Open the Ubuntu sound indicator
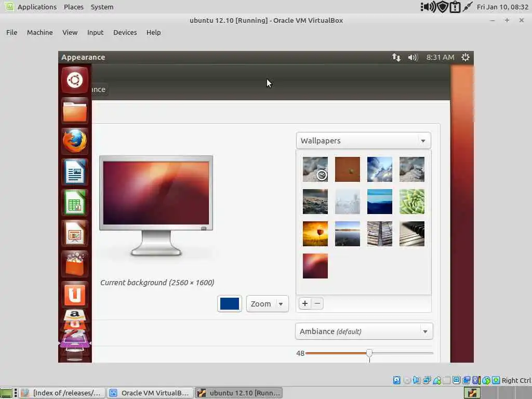The height and width of the screenshot is (399, 532). point(413,57)
